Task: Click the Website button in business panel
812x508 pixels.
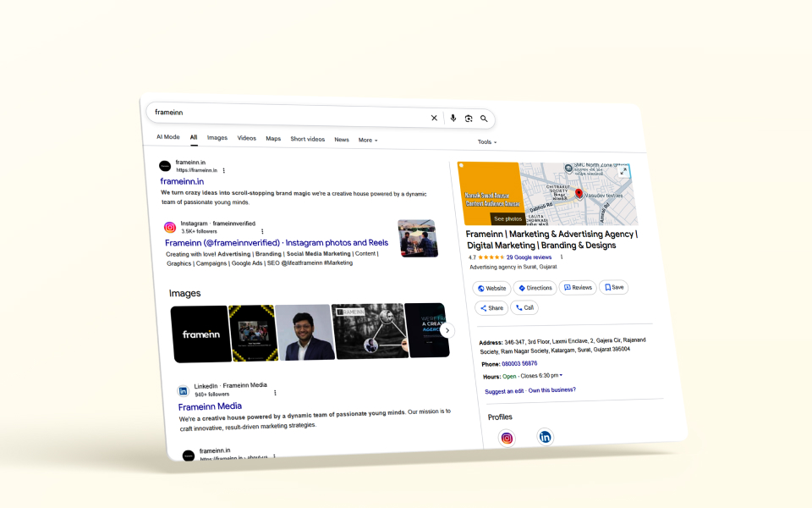Action: (491, 288)
